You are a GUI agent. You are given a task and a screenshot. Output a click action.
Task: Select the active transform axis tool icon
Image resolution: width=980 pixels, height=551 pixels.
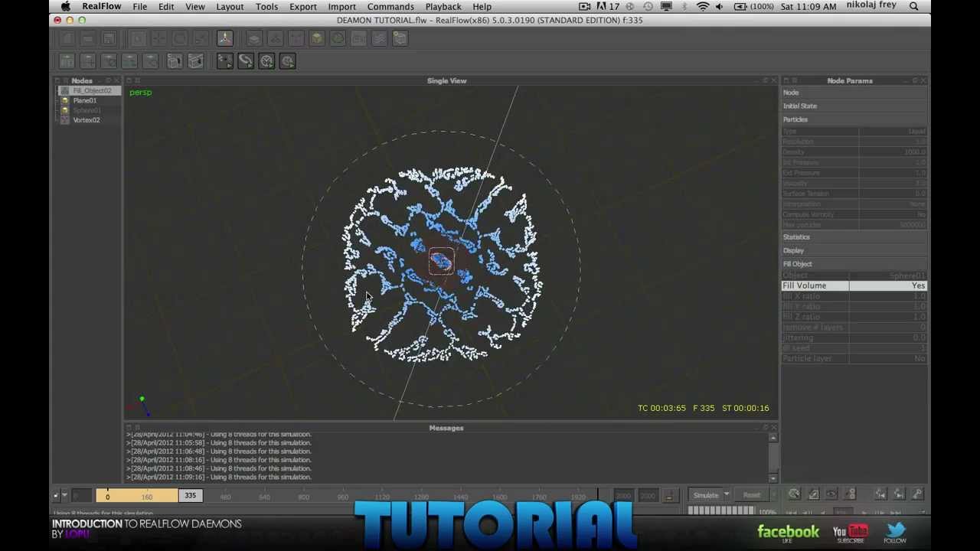[x=225, y=38]
